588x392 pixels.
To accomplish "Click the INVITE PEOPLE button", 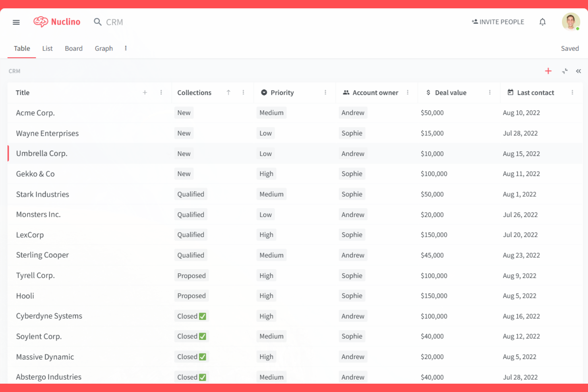I will pos(498,22).
